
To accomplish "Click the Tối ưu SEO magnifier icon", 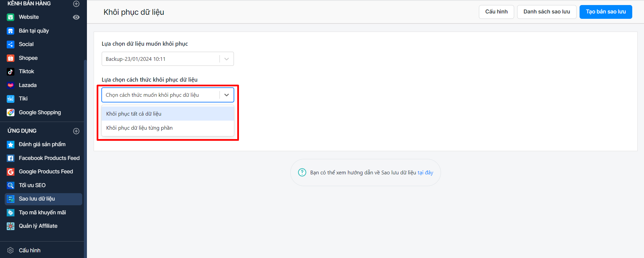I will pos(11,185).
